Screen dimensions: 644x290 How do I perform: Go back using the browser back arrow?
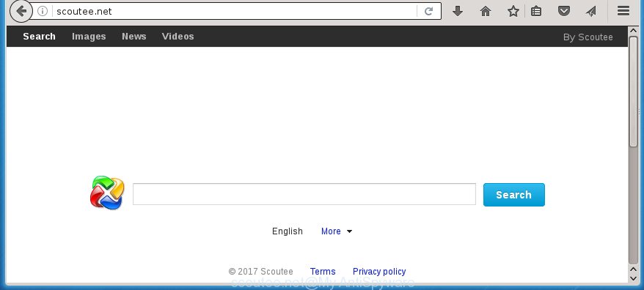click(21, 11)
